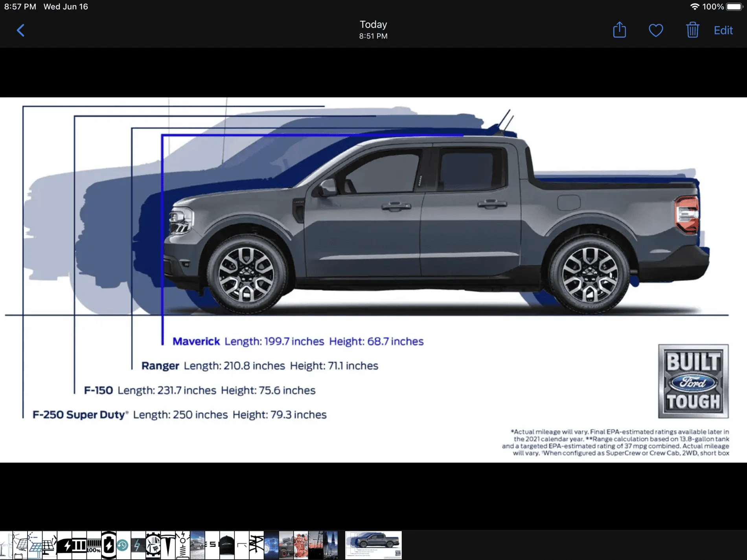This screenshot has width=747, height=560.
Task: Select the dark skyscrapers thumbnail
Action: pos(330,545)
